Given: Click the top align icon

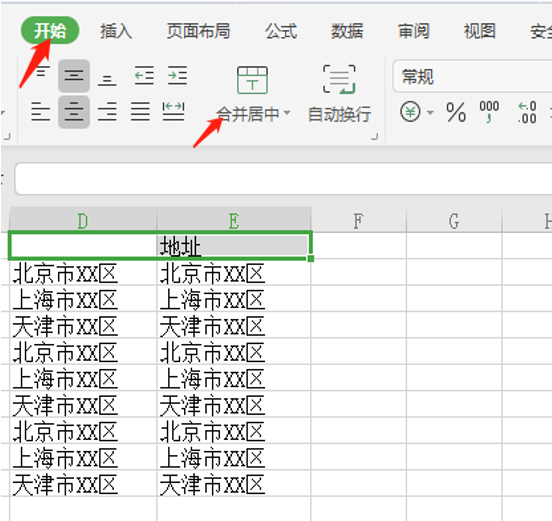Looking at the screenshot, I should click(42, 72).
